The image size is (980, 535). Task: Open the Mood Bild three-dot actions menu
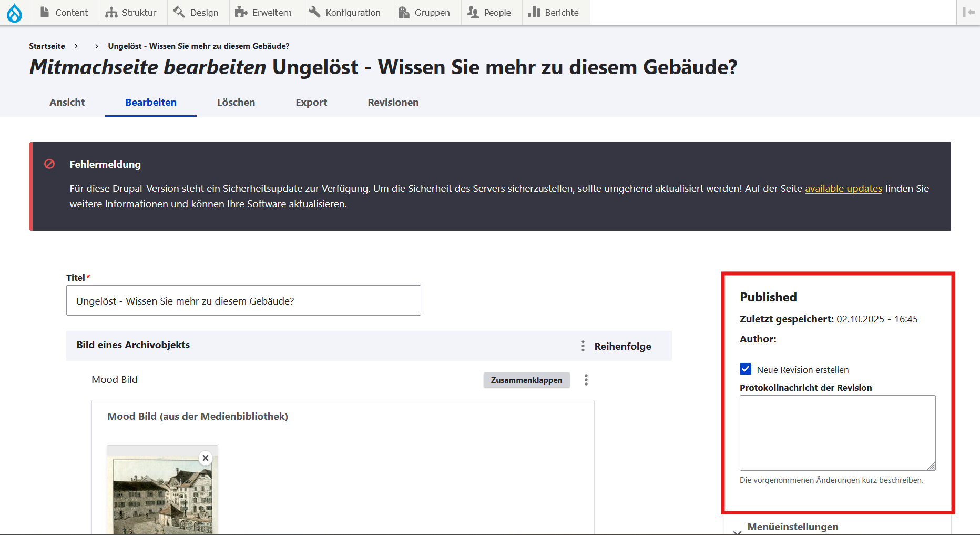pyautogui.click(x=586, y=380)
